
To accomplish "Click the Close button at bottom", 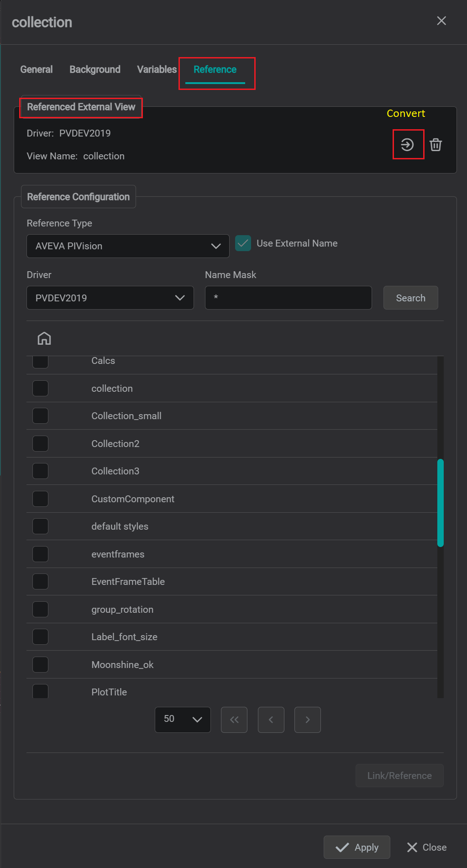I will [x=427, y=847].
